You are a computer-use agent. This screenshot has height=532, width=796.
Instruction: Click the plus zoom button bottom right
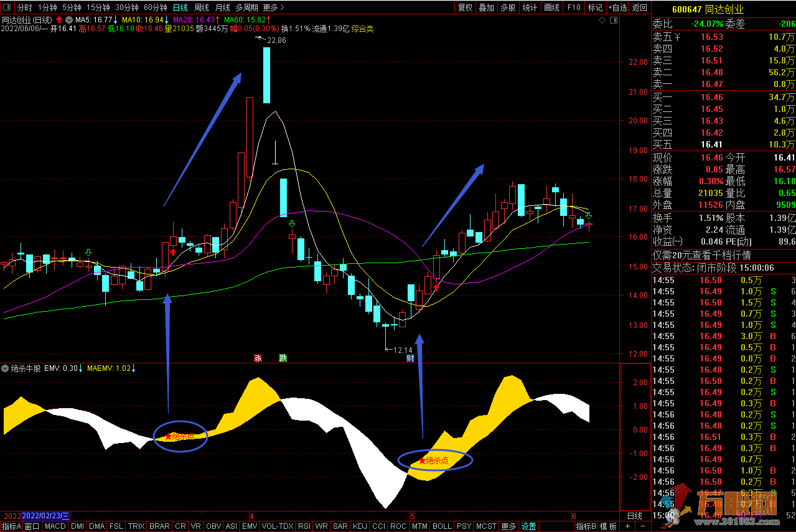[x=627, y=526]
